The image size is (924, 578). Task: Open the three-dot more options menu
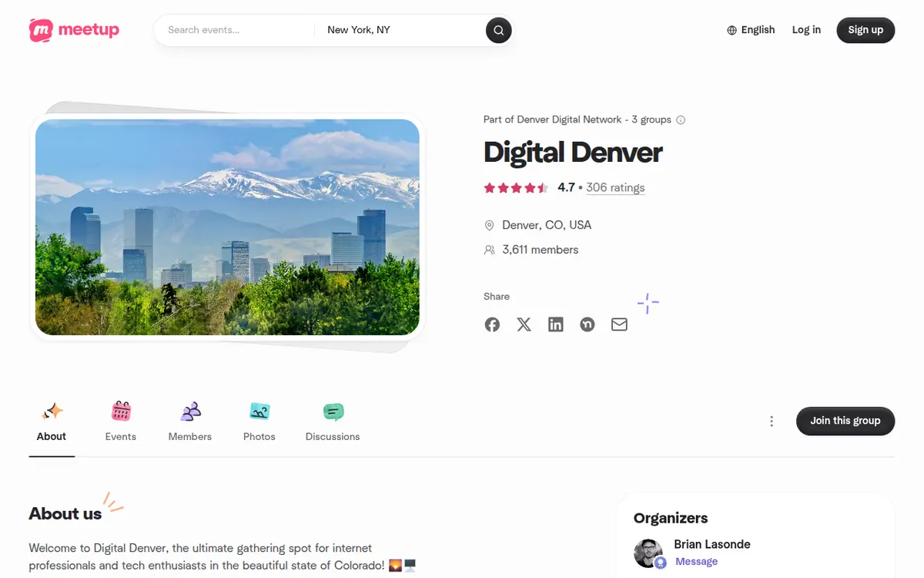pyautogui.click(x=772, y=421)
